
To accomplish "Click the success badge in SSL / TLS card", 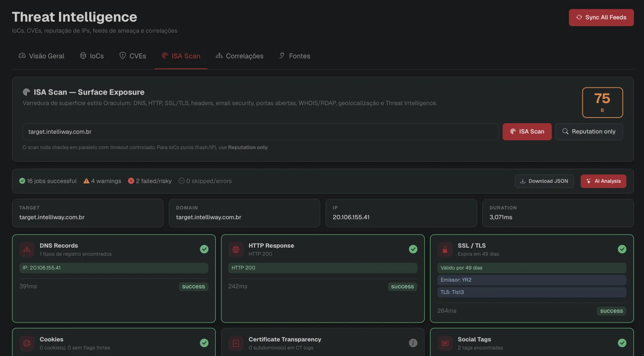I will pyautogui.click(x=611, y=311).
